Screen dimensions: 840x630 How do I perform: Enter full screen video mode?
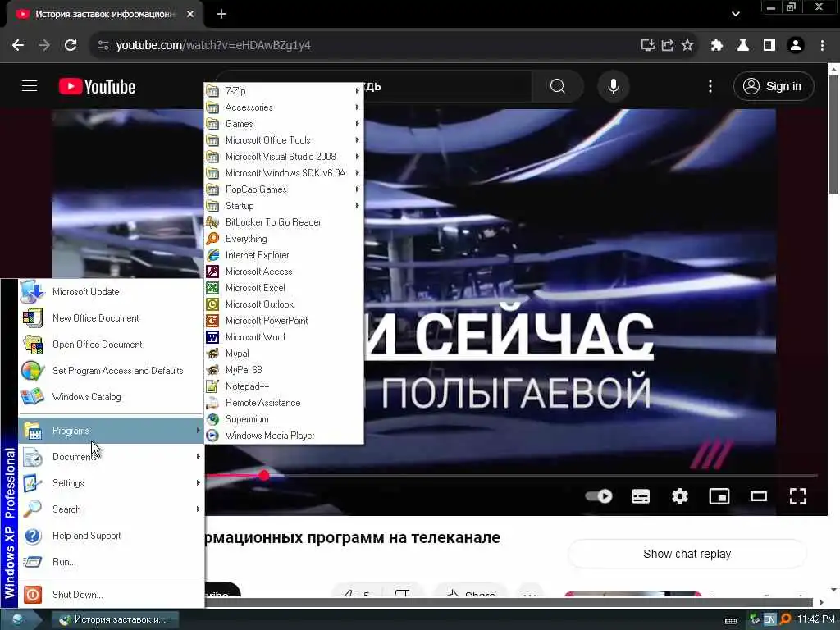click(798, 496)
